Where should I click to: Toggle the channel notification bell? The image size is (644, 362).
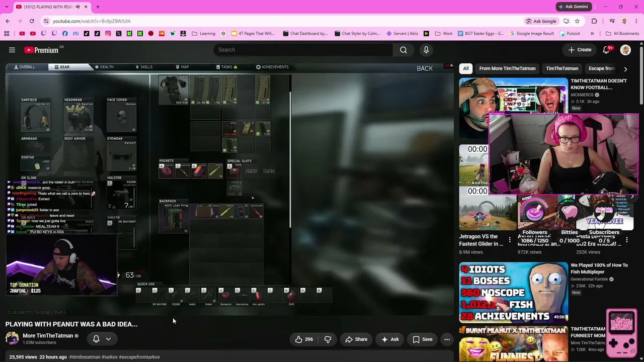pos(96,339)
